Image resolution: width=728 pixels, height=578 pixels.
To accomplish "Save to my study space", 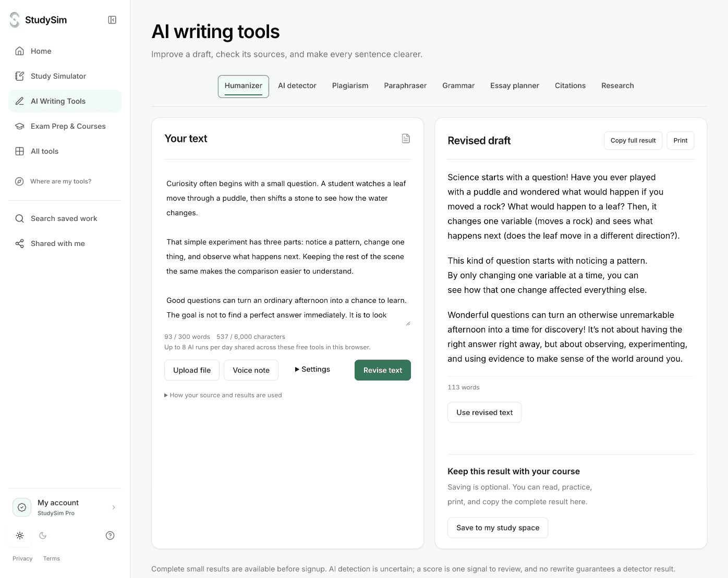I will coord(498,527).
